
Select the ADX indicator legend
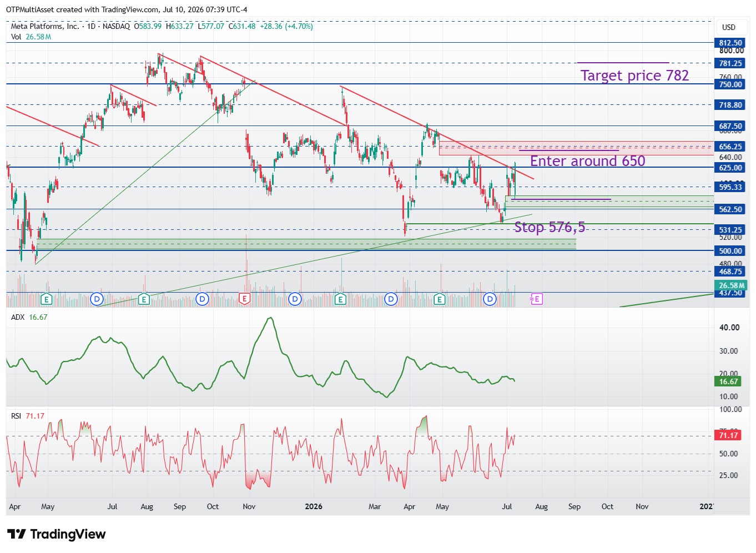pyautogui.click(x=18, y=317)
